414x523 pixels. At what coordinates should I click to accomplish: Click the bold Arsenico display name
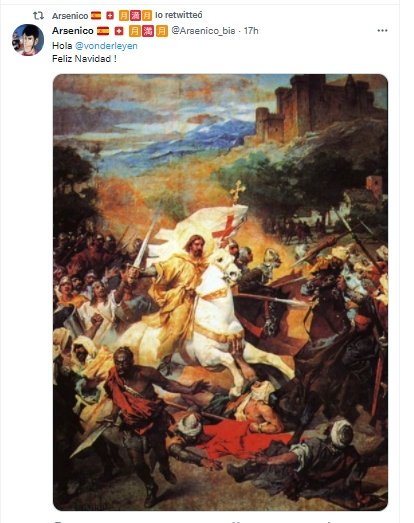[73, 31]
